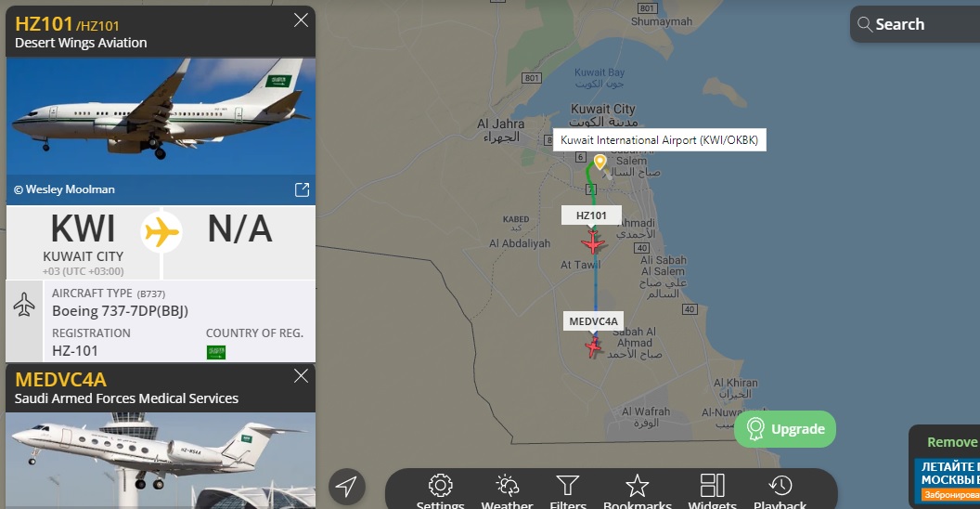Select the red HZ101 aircraft on the map

click(592, 242)
